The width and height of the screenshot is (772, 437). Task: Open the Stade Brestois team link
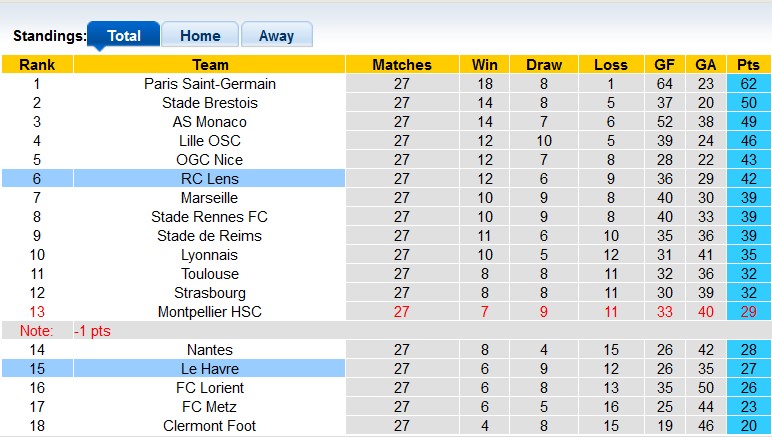[x=210, y=103]
